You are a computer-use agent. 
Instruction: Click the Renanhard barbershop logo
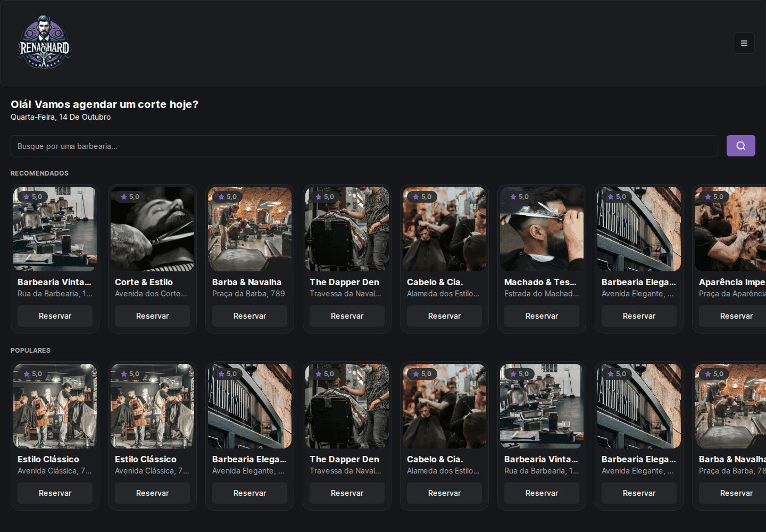(x=45, y=42)
